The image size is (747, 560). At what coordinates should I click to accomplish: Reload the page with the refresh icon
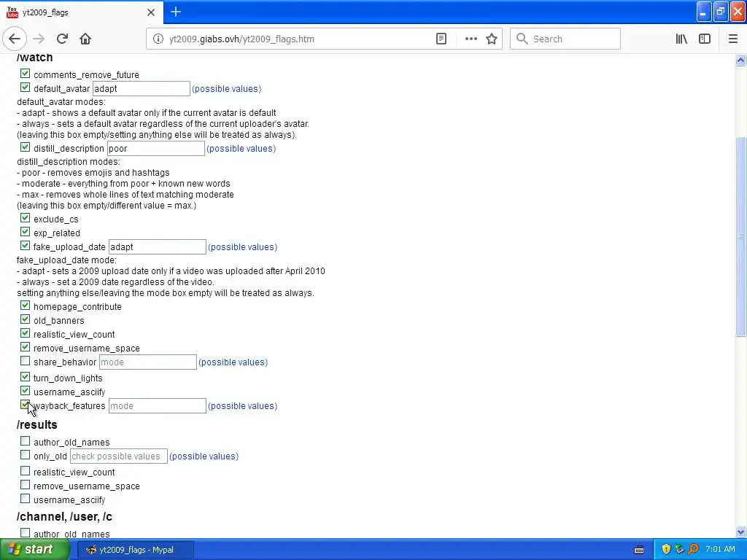tap(63, 39)
